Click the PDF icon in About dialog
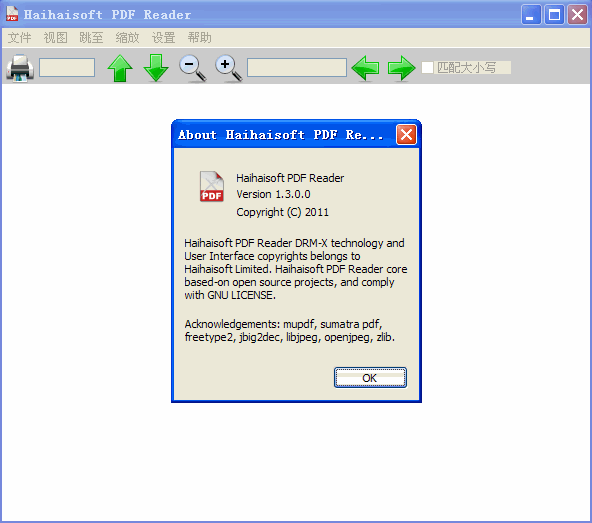The height and width of the screenshot is (523, 592). pos(211,186)
